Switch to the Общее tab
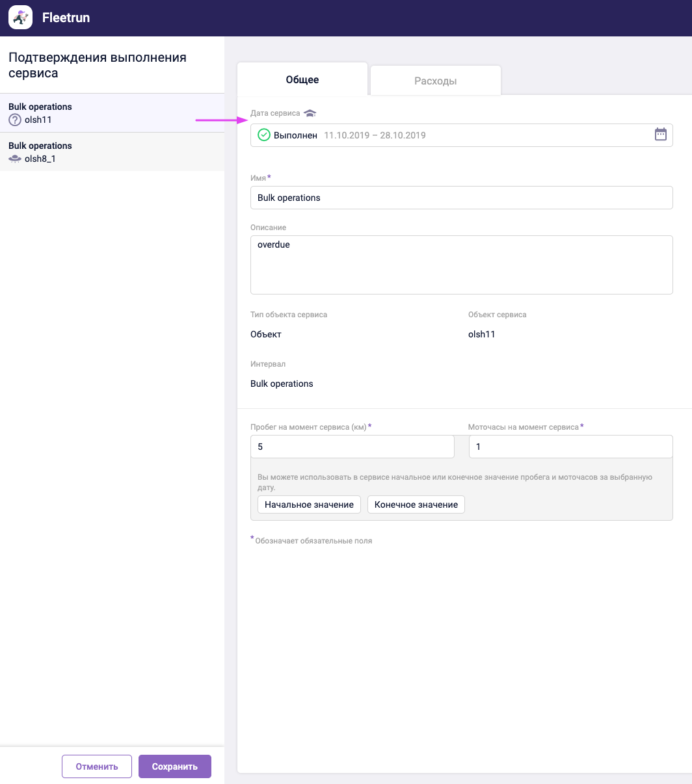This screenshot has width=692, height=784. (x=302, y=80)
